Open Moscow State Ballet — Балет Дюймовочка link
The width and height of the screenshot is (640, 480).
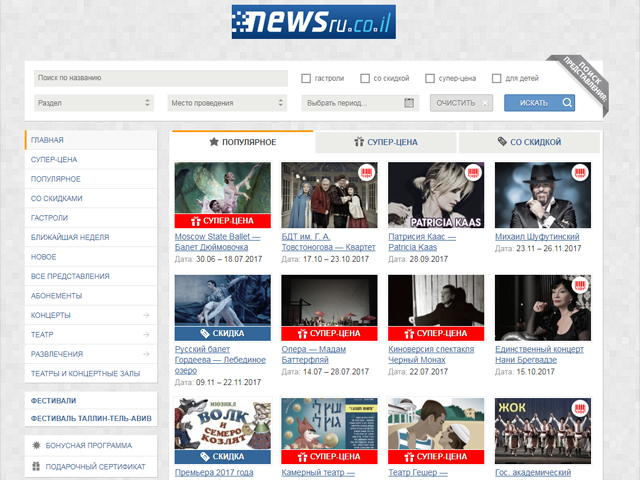(x=217, y=242)
